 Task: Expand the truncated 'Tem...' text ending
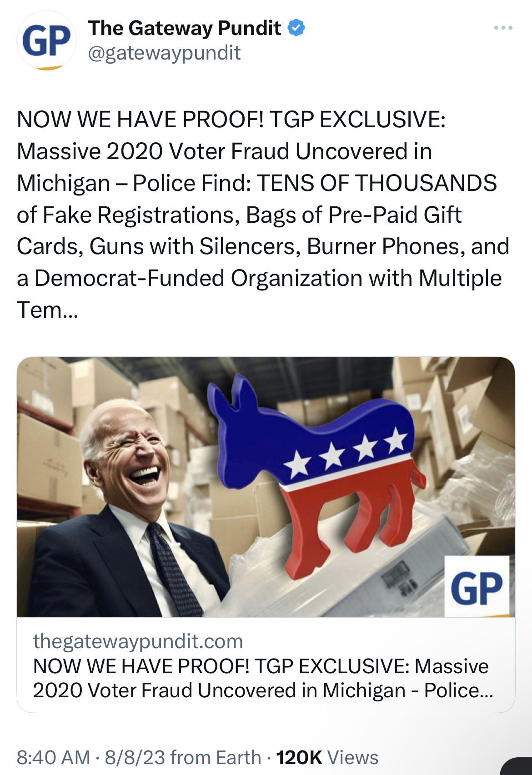tap(47, 310)
